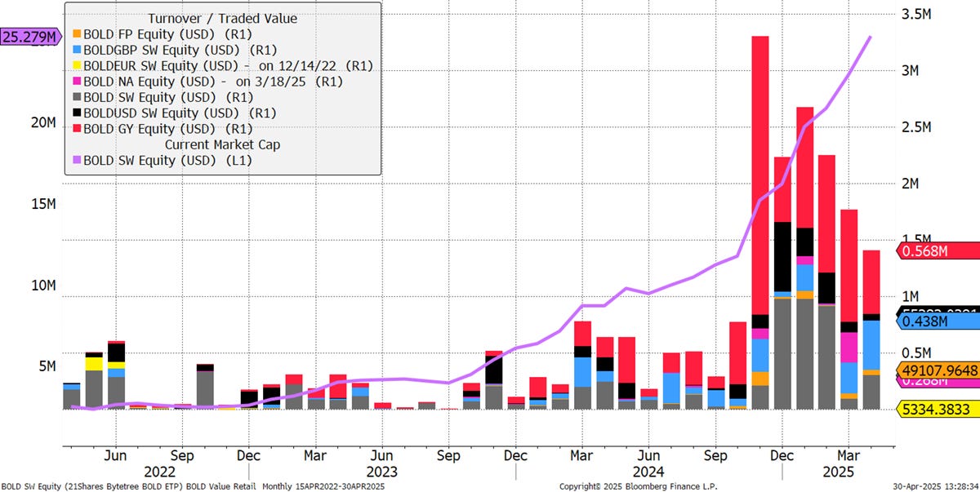Screen dimensions: 980x492
Task: Click the purple 25.279M value tag
Action: click(x=30, y=37)
